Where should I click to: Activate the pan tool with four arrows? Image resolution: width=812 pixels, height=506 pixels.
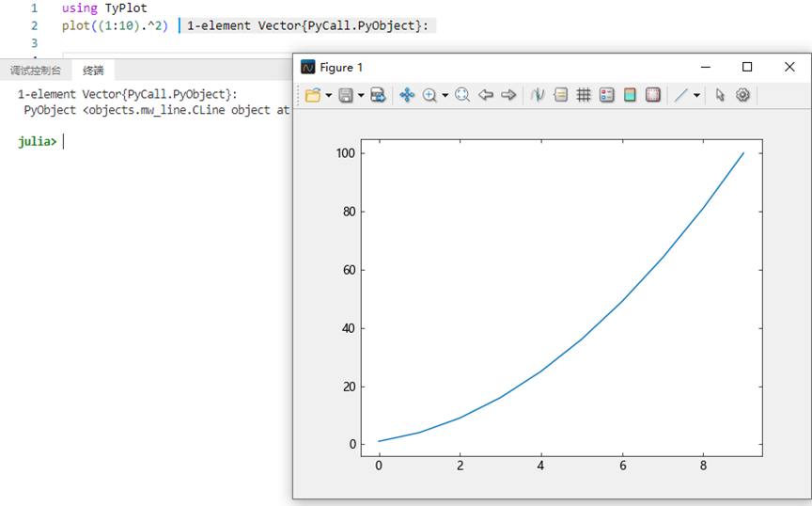[407, 95]
